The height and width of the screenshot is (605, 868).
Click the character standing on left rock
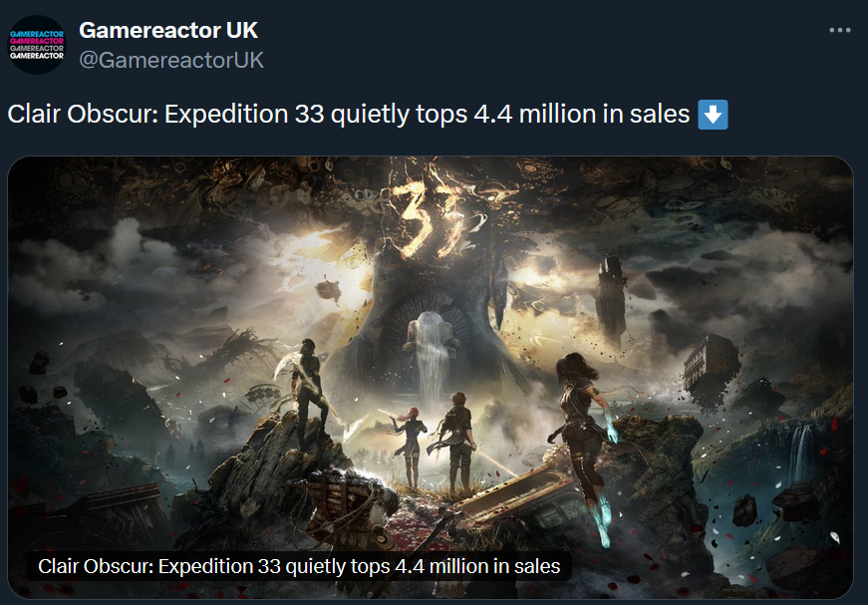point(307,384)
